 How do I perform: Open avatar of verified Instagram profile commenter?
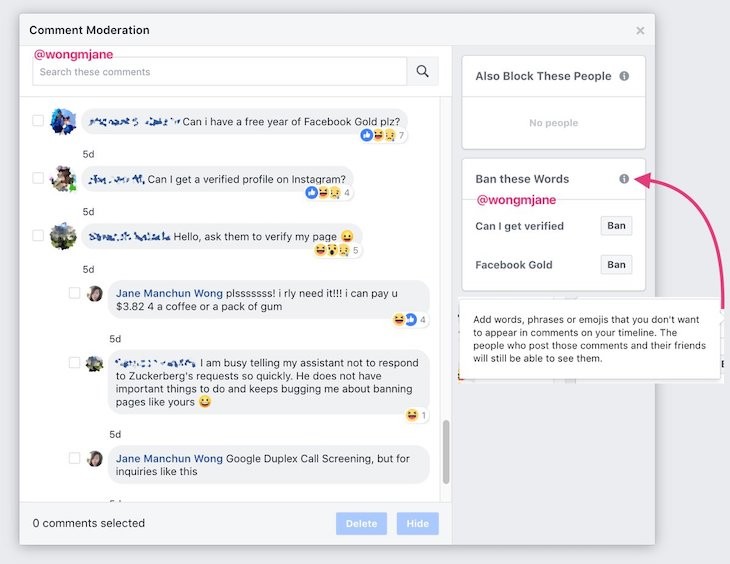[x=63, y=179]
